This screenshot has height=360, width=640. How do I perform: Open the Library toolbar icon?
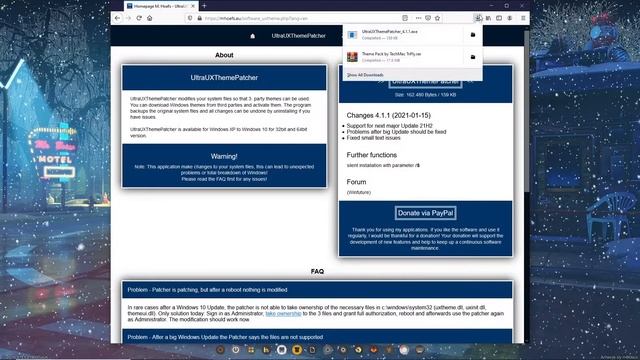[x=489, y=18]
